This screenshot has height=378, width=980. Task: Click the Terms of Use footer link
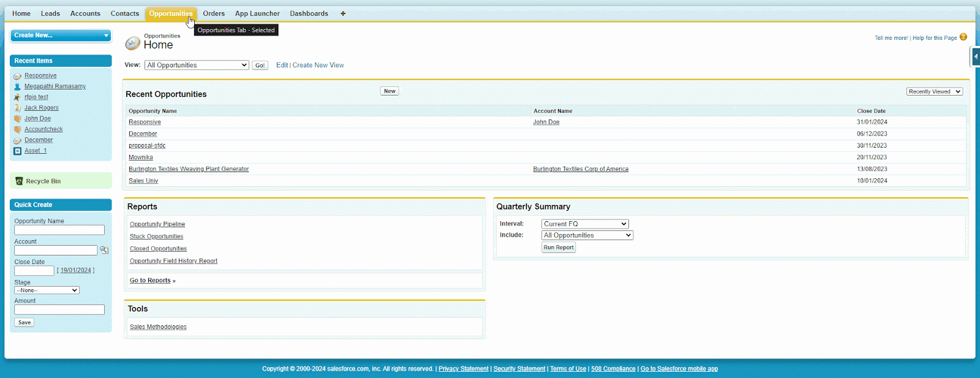pos(568,369)
